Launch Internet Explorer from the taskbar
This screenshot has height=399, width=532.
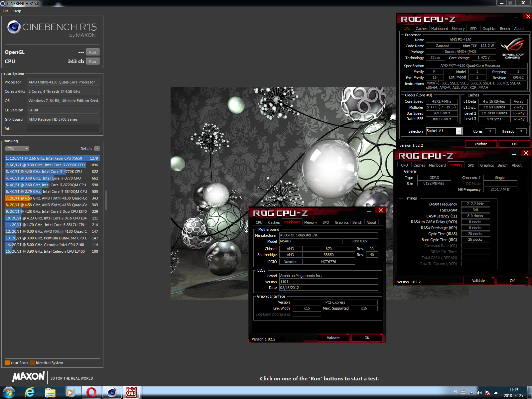coord(30,392)
